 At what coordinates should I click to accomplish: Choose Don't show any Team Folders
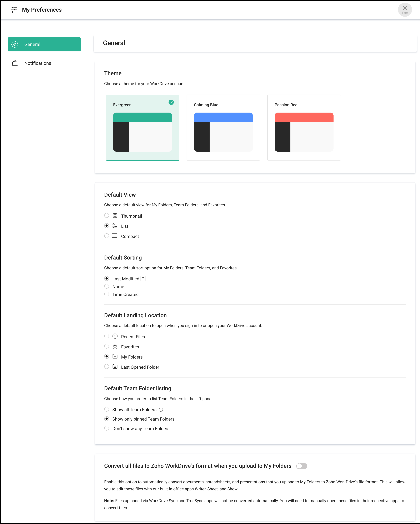tap(106, 428)
